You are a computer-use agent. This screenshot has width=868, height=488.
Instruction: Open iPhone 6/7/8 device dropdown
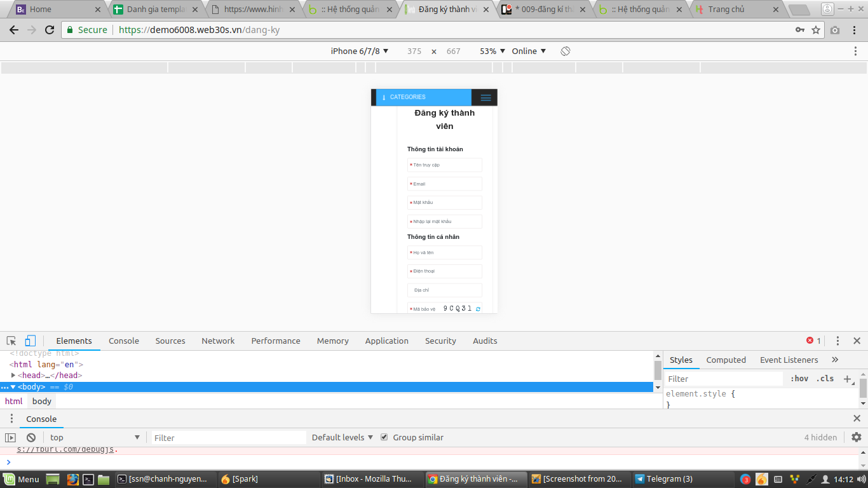point(360,51)
